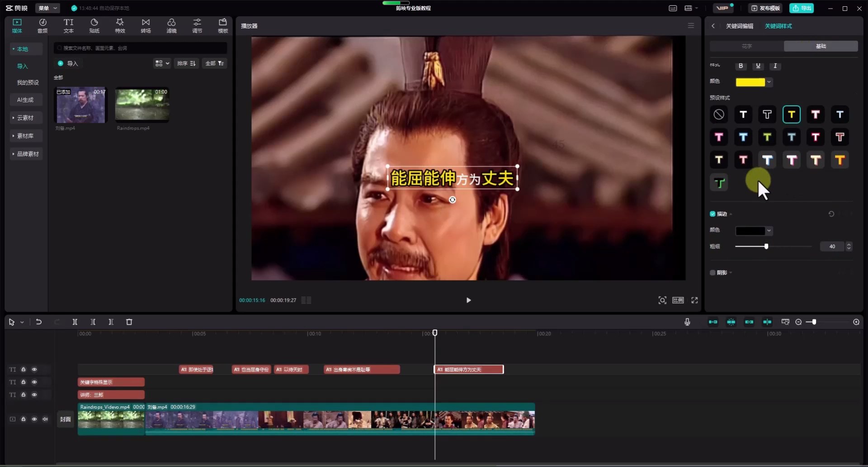Open the 滤镜 (Filters) panel

point(171,25)
